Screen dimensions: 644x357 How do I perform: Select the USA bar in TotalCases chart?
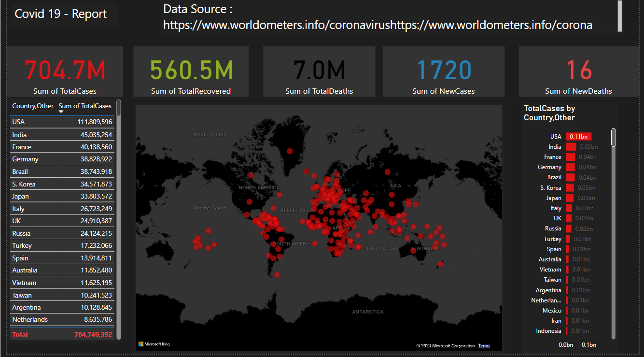pos(578,137)
